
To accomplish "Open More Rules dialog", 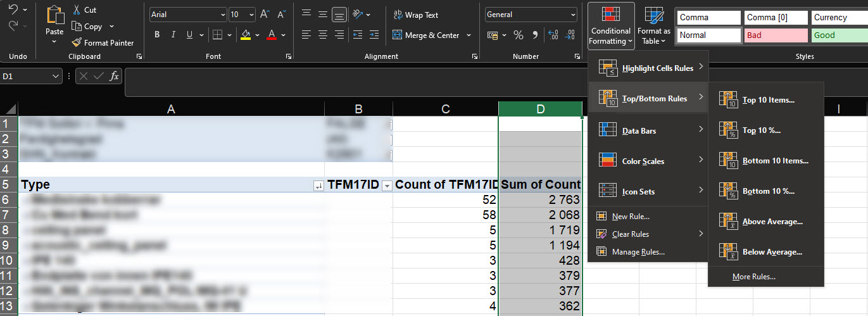I will [765, 277].
